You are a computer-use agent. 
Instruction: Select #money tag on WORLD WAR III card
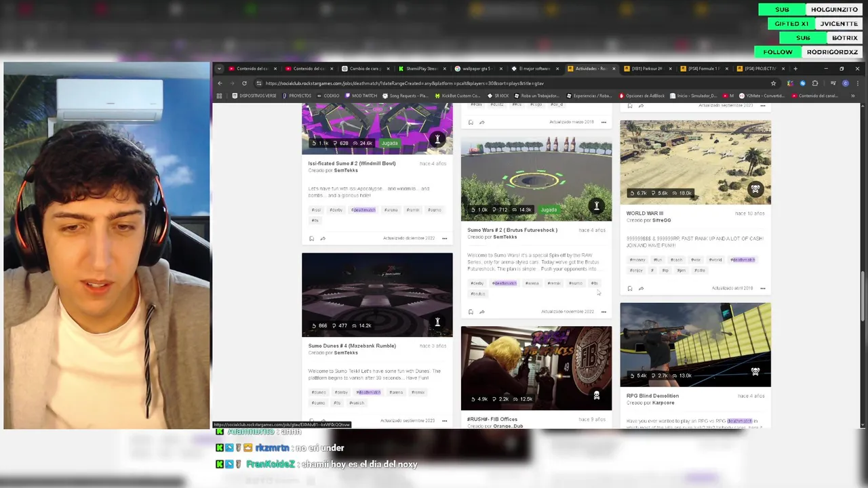click(637, 260)
